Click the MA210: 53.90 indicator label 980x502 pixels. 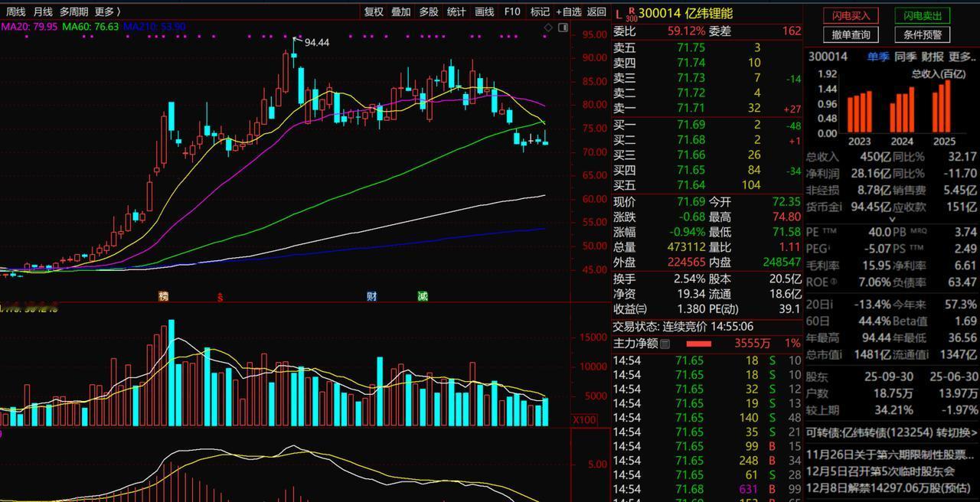[155, 26]
